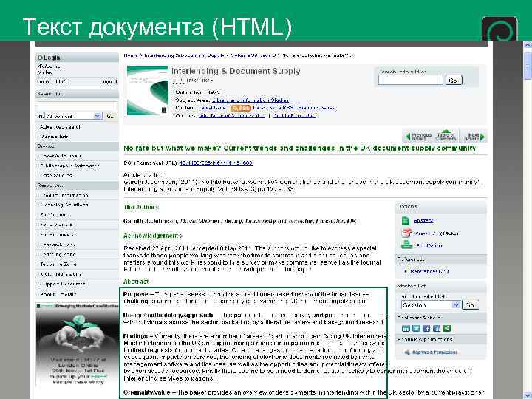Screen dimensions: 532x399
Task: Select Books & Journals under Browse
Action: [x=61, y=156]
